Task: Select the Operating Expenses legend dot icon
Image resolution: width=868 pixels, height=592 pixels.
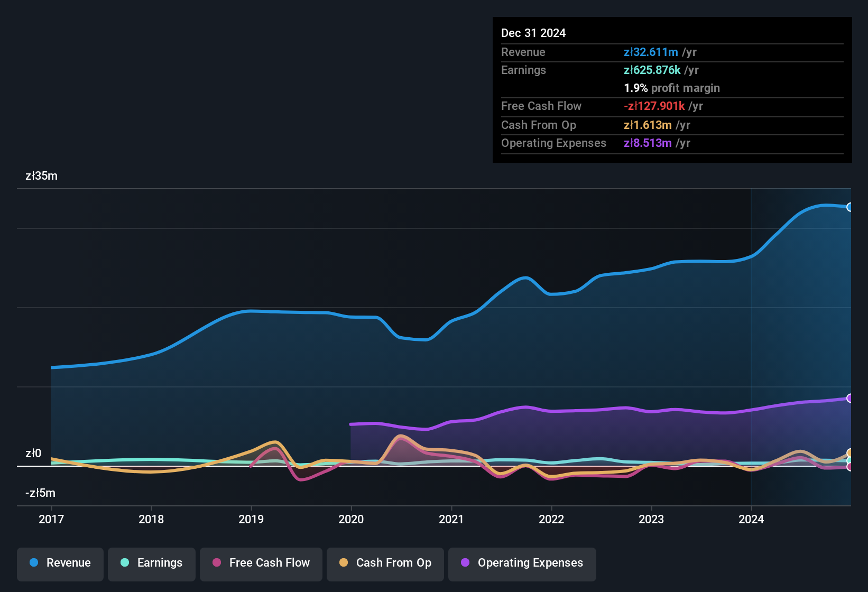Action: coord(465,563)
